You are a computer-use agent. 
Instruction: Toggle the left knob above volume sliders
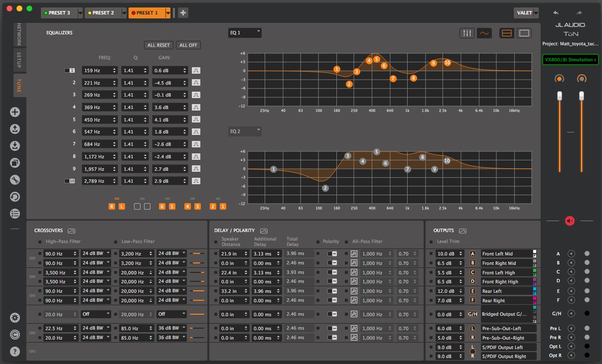tap(559, 79)
